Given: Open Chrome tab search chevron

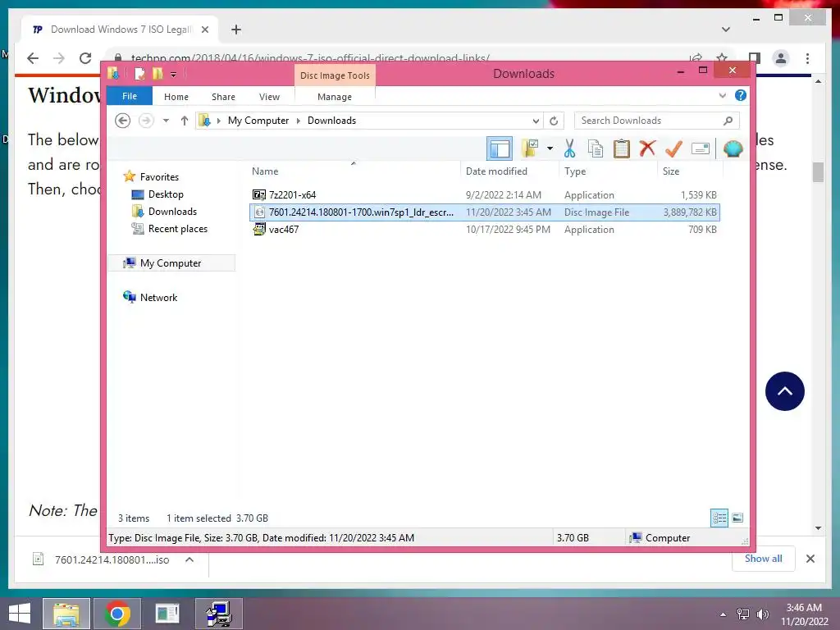Looking at the screenshot, I should coord(726,30).
